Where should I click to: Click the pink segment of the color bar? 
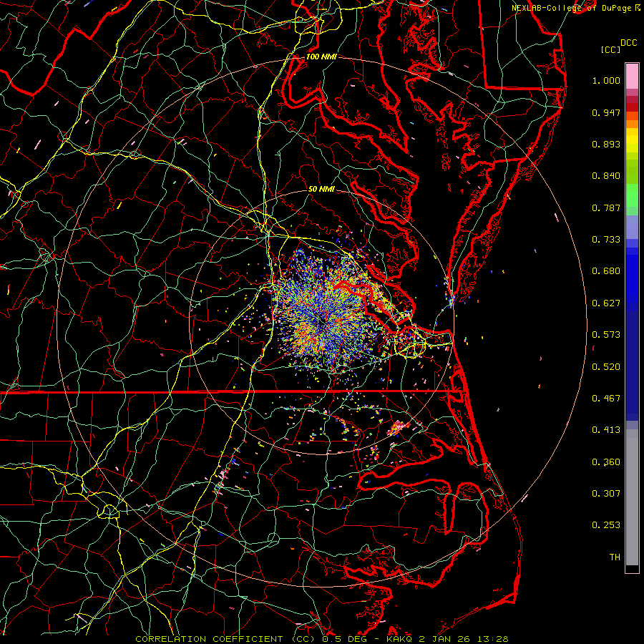(632, 77)
